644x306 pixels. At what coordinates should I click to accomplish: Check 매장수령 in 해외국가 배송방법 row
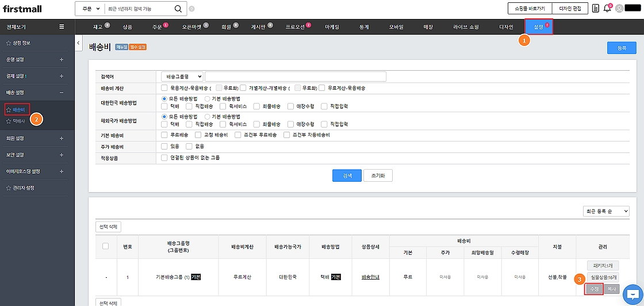[x=291, y=124]
